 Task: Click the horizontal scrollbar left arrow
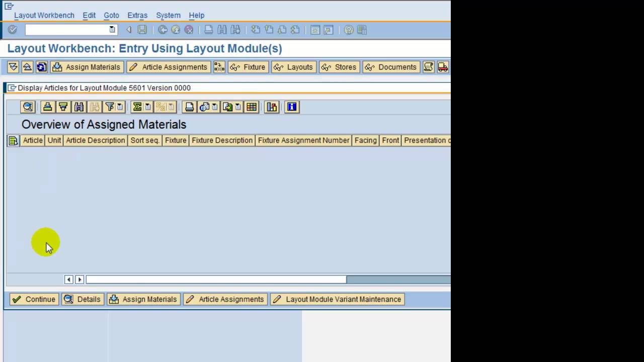click(69, 280)
